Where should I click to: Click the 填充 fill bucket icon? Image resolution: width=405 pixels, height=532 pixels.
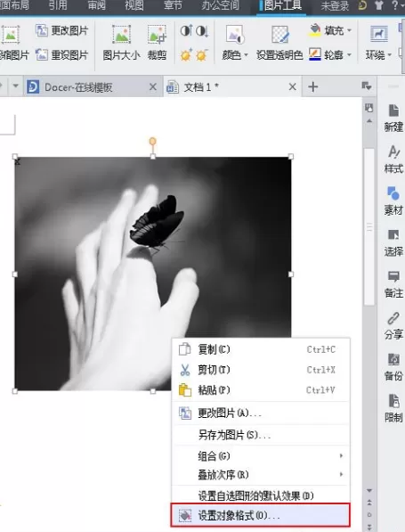click(x=315, y=30)
